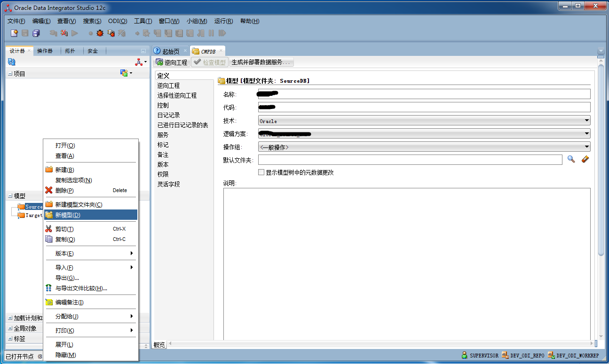Image resolution: width=609 pixels, height=364 pixels.
Task: Select 打开(O) from the context menu
Action: point(91,145)
